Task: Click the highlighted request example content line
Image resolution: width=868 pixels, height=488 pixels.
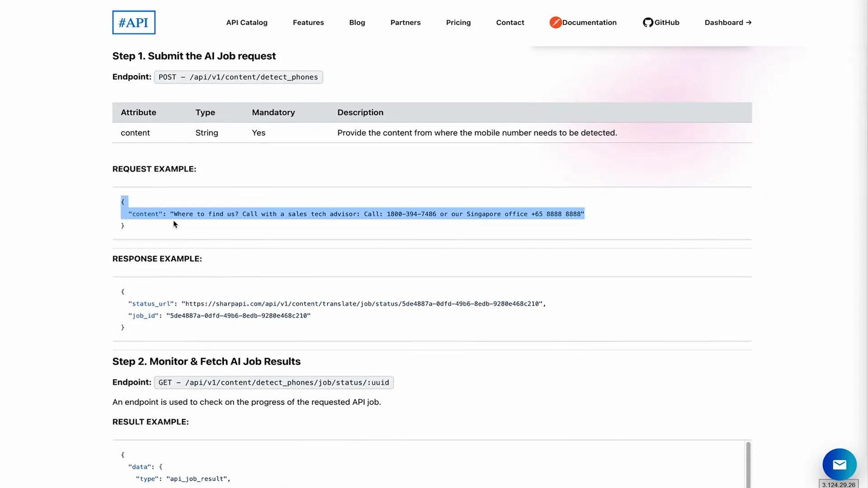Action: (x=356, y=214)
